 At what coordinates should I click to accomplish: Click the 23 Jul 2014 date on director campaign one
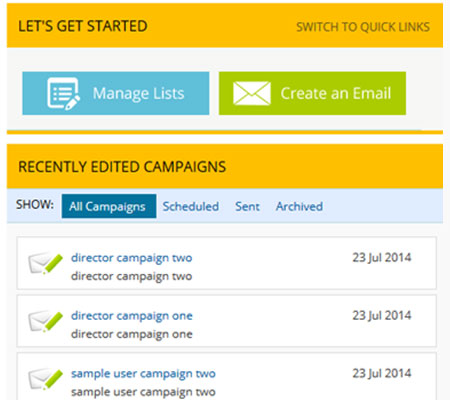pyautogui.click(x=382, y=315)
